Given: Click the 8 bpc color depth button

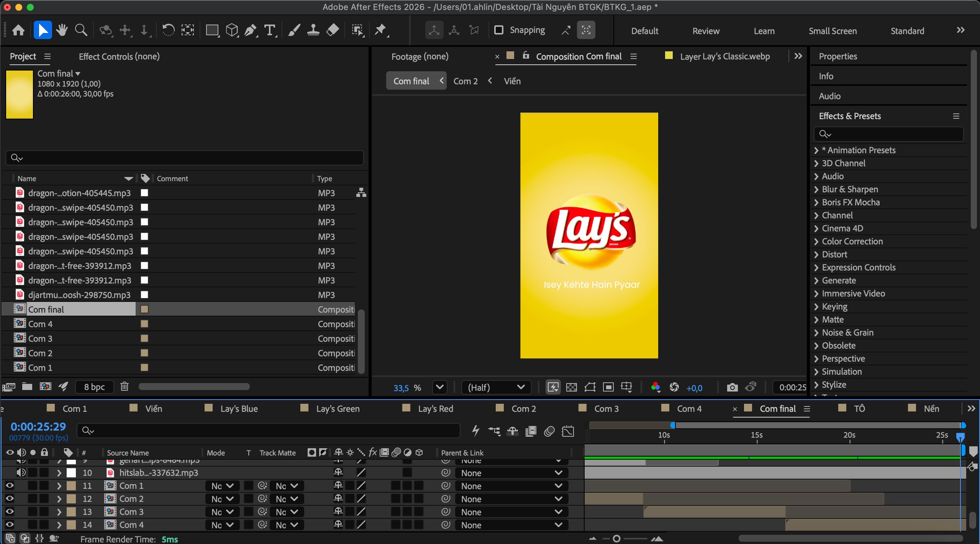Looking at the screenshot, I should 94,387.
